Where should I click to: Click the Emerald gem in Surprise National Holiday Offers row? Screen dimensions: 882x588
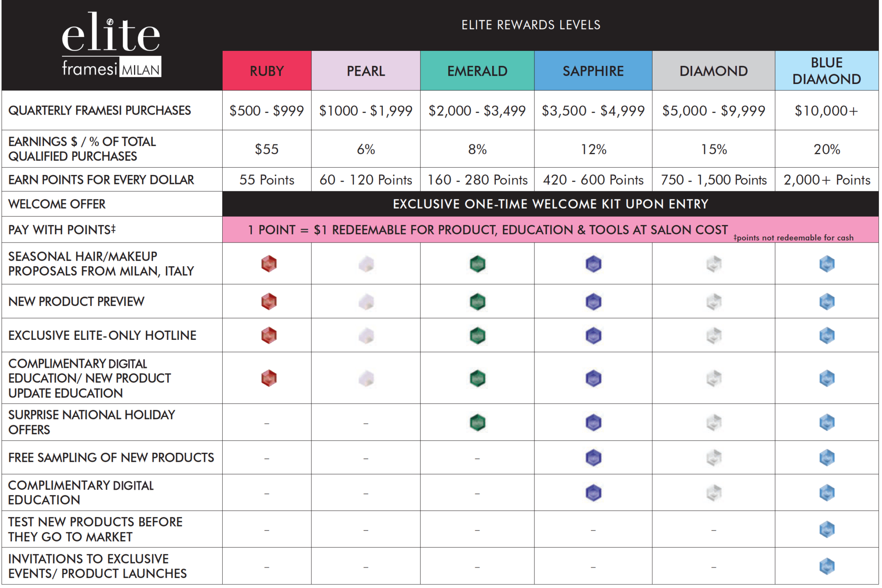477,423
